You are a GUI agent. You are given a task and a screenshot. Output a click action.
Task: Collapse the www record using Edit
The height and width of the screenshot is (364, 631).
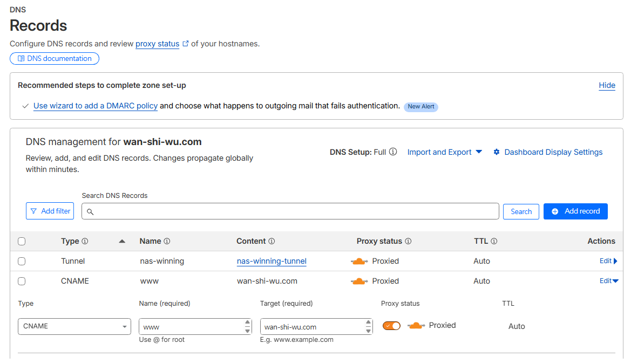coord(608,281)
